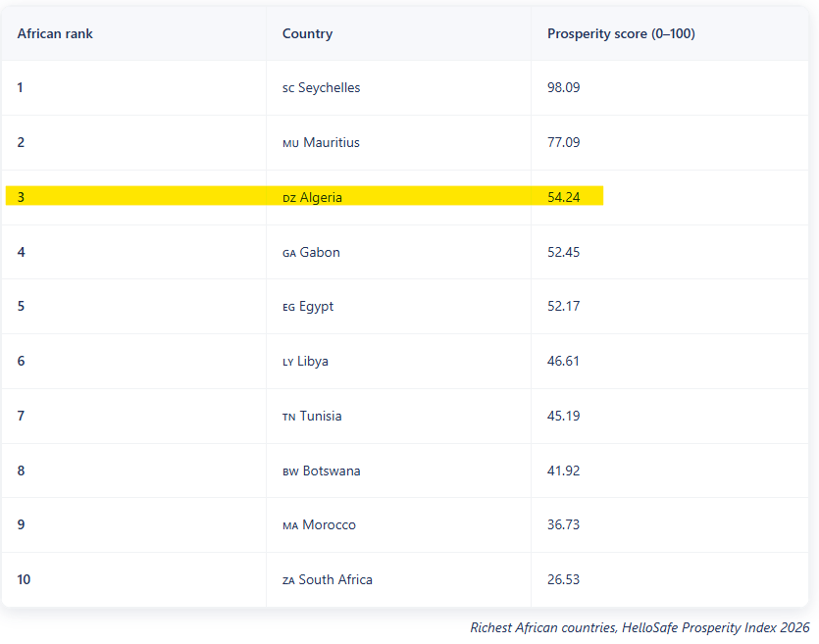This screenshot has height=644, width=819.
Task: Click the GA flag code beside Gabon
Action: (289, 253)
